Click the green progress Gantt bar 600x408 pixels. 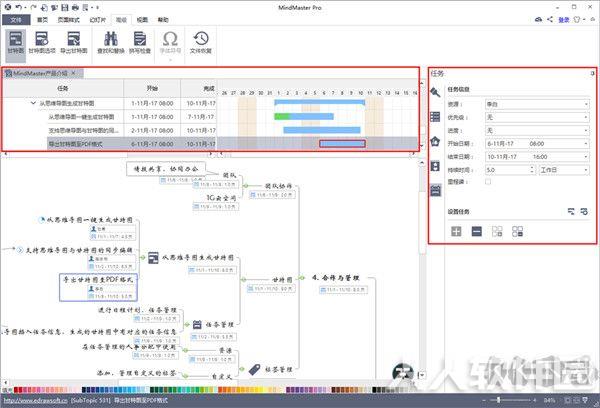pos(282,116)
